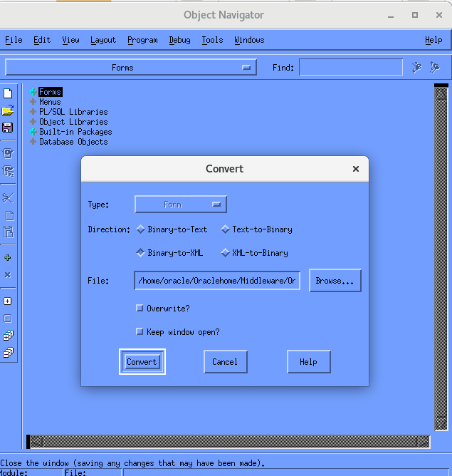Screen dimensions: 452x476
Task: Open the Tools menu
Action: coord(212,40)
